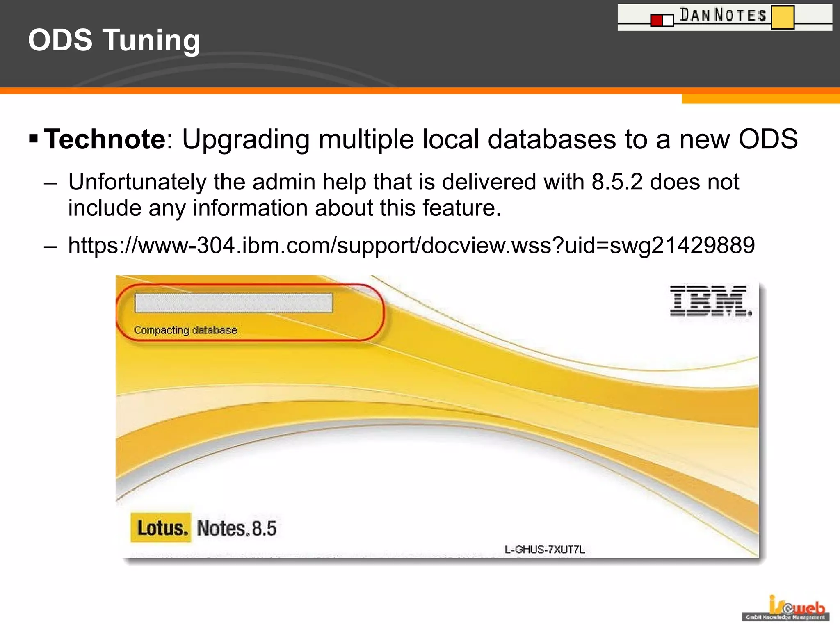The image size is (840, 630).
Task: Click the IBM logo on splash screen
Action: [x=711, y=301]
